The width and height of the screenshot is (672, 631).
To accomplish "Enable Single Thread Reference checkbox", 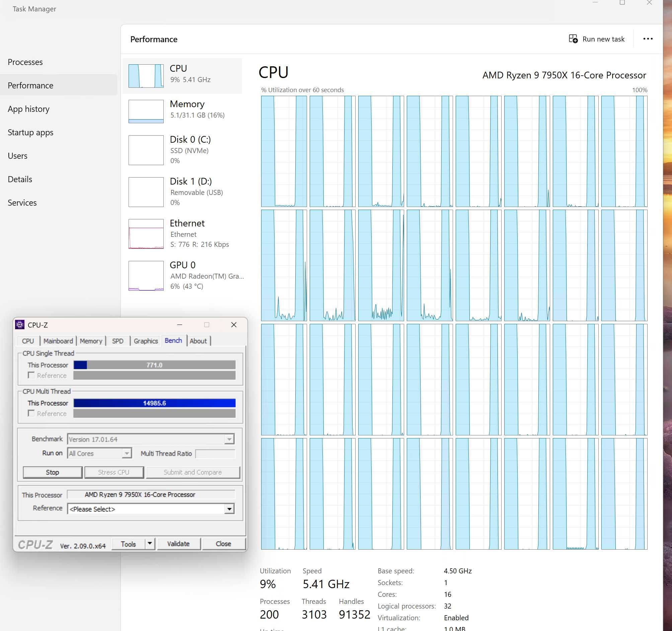I will [31, 375].
